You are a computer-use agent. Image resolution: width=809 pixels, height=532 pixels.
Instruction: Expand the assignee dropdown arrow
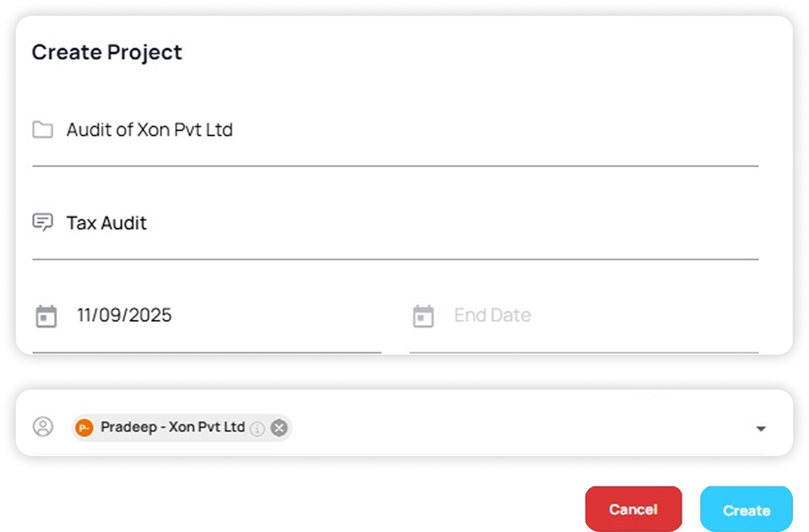click(760, 429)
